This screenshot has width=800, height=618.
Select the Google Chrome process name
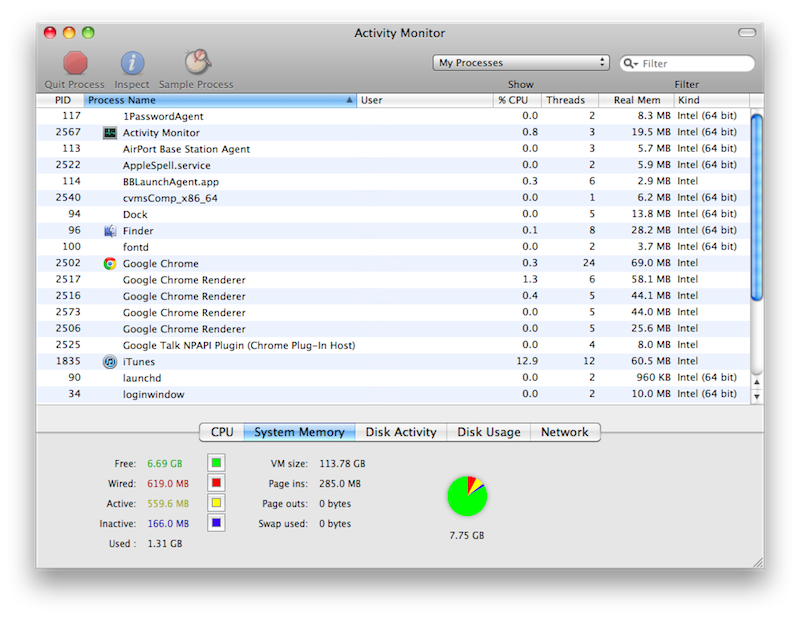click(161, 263)
